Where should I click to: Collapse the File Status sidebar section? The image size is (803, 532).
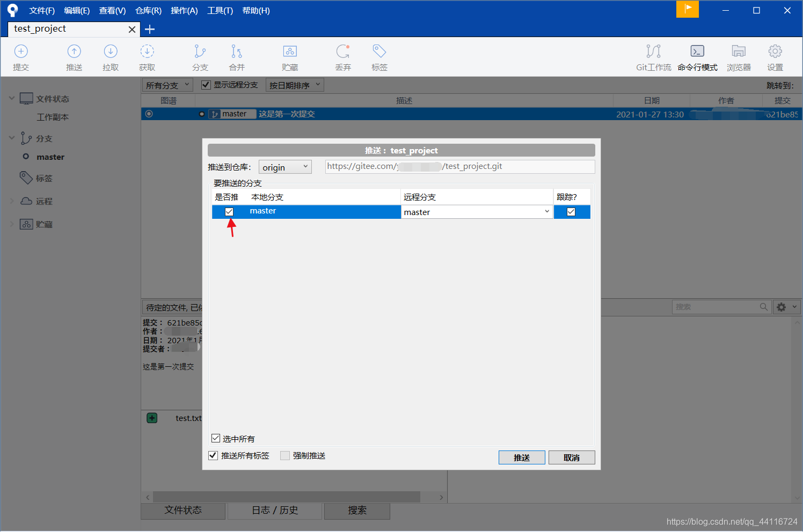point(12,99)
